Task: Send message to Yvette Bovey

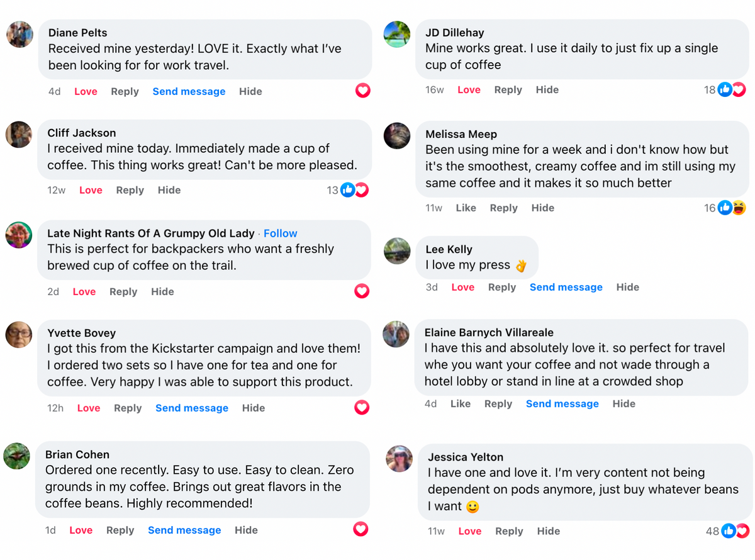Action: [192, 408]
